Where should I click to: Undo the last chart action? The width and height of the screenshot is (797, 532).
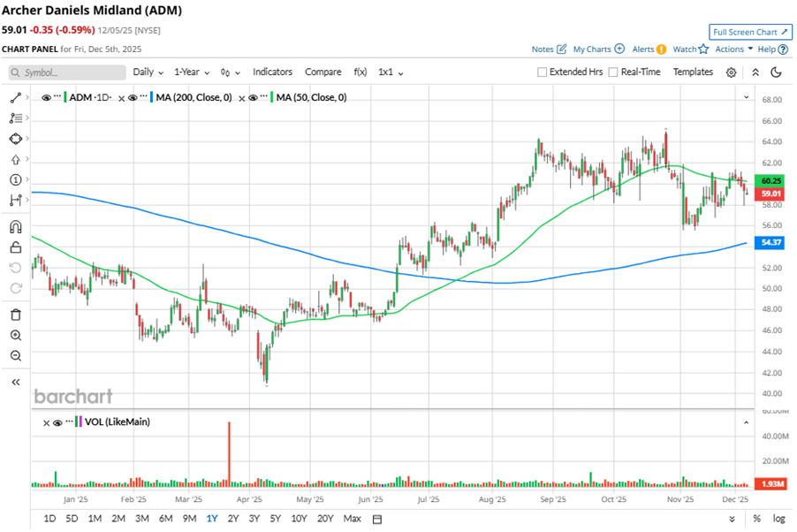pos(16,268)
